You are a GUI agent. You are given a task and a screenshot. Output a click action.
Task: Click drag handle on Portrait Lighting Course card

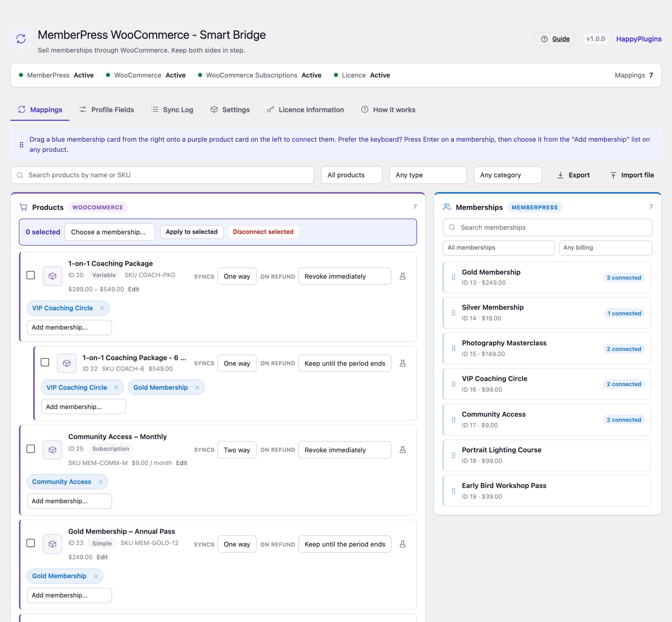[454, 455]
